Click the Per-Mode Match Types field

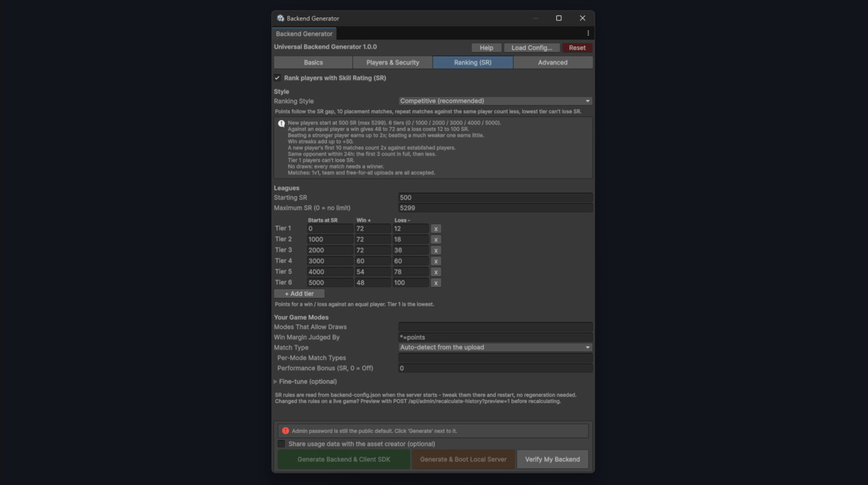click(x=495, y=358)
